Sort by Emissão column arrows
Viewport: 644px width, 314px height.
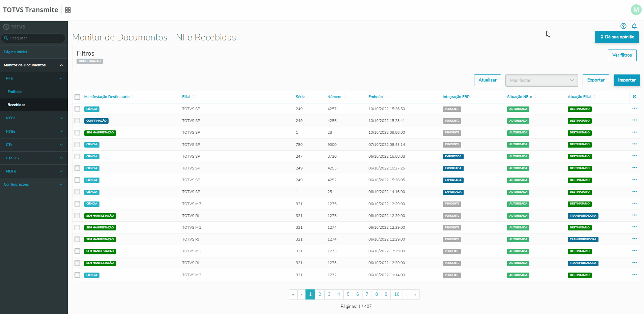click(x=386, y=97)
